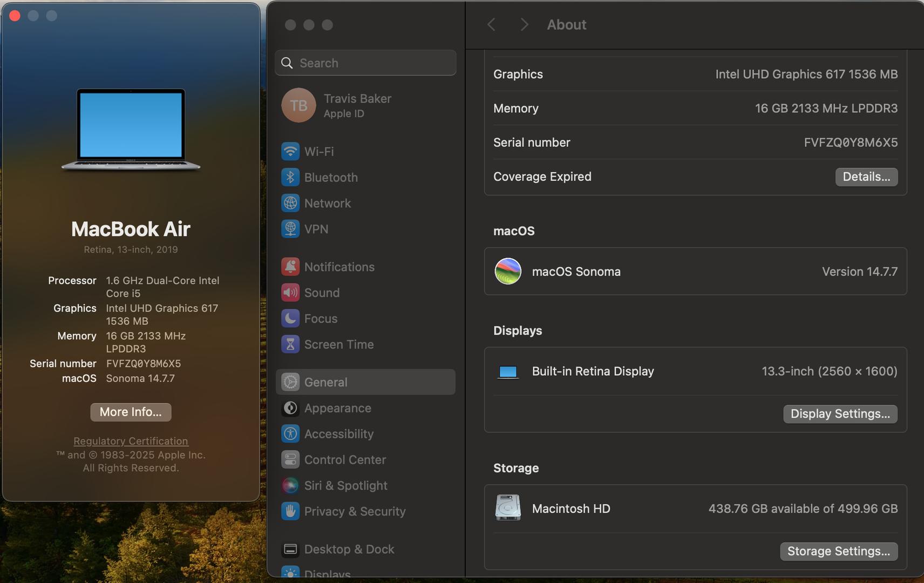Open Wi-Fi settings icon in sidebar

coord(290,151)
